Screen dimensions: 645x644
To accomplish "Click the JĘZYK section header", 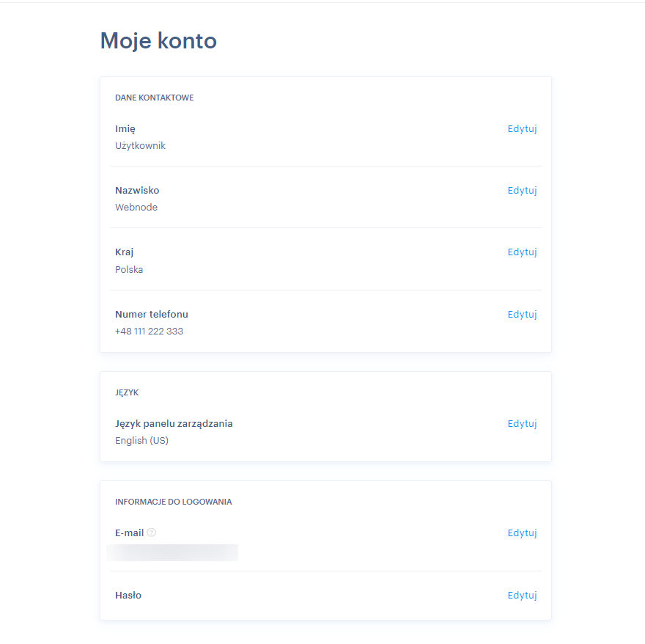I will [127, 392].
